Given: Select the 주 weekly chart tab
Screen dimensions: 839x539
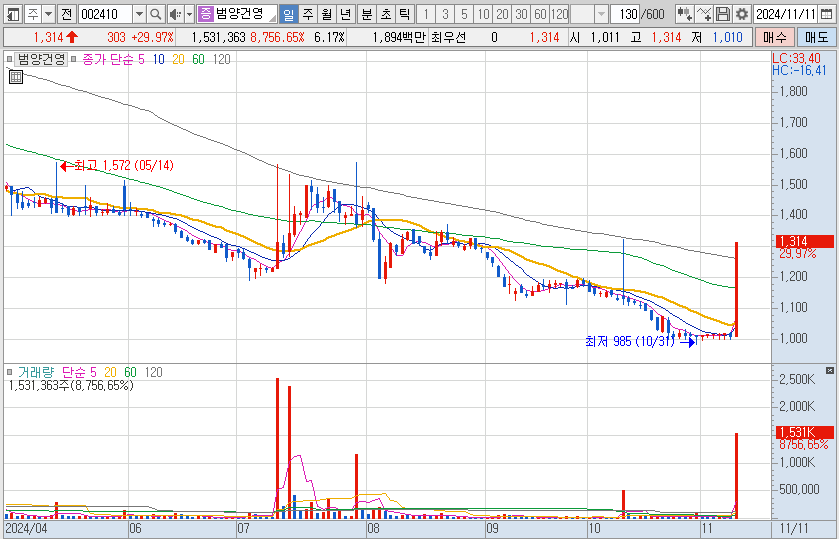Looking at the screenshot, I should point(308,14).
